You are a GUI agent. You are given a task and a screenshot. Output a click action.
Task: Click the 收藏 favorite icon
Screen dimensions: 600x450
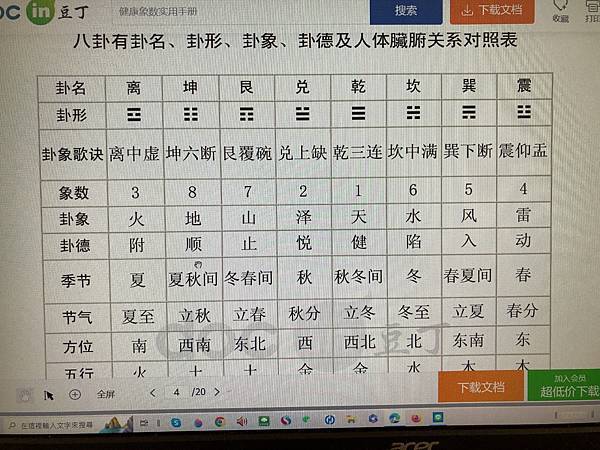pyautogui.click(x=560, y=11)
